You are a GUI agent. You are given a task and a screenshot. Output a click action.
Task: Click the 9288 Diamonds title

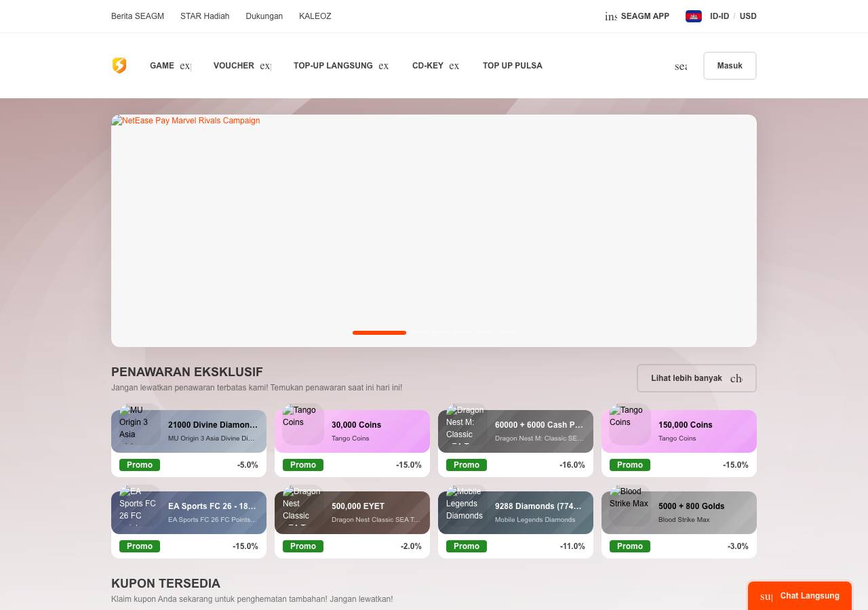tap(538, 506)
